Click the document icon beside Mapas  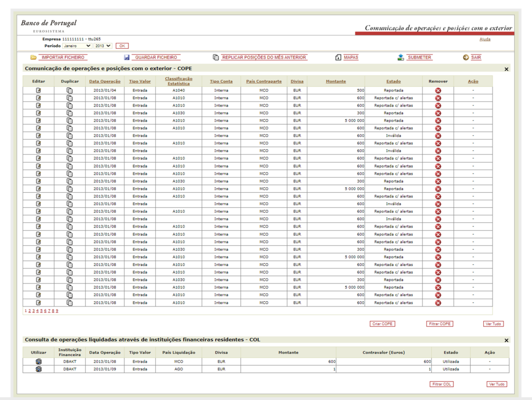pos(338,57)
